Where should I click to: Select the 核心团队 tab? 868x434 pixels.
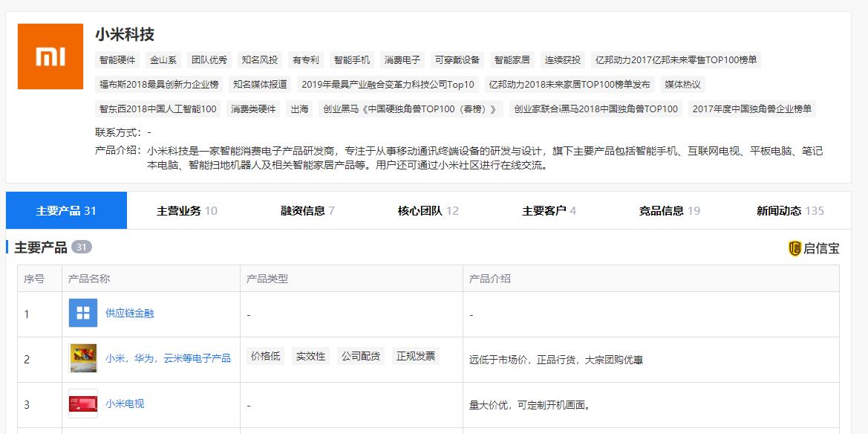click(428, 210)
